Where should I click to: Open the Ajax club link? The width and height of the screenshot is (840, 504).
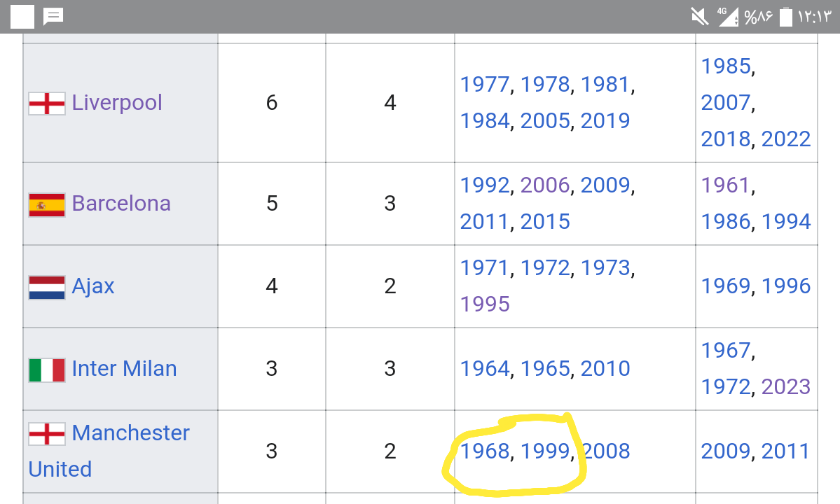coord(93,286)
